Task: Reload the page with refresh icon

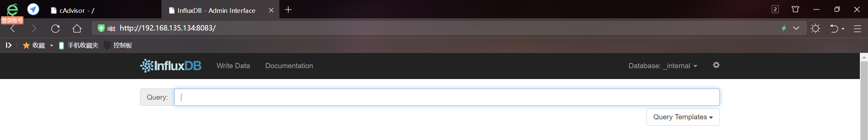Action: pos(56,28)
